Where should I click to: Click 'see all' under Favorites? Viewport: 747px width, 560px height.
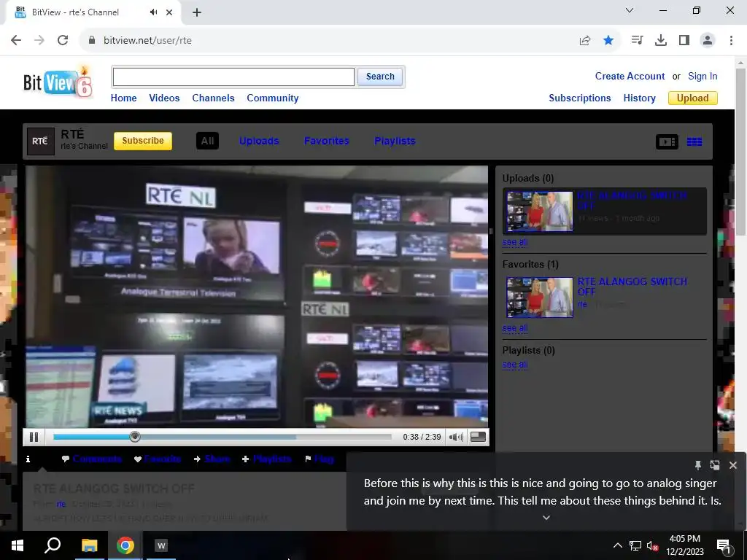(x=515, y=328)
